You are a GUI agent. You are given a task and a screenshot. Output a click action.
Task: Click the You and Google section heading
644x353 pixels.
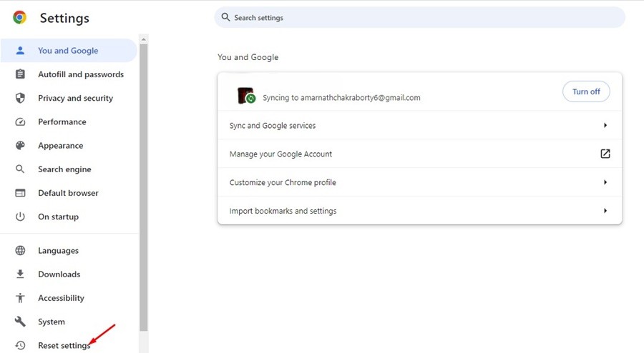pyautogui.click(x=248, y=57)
